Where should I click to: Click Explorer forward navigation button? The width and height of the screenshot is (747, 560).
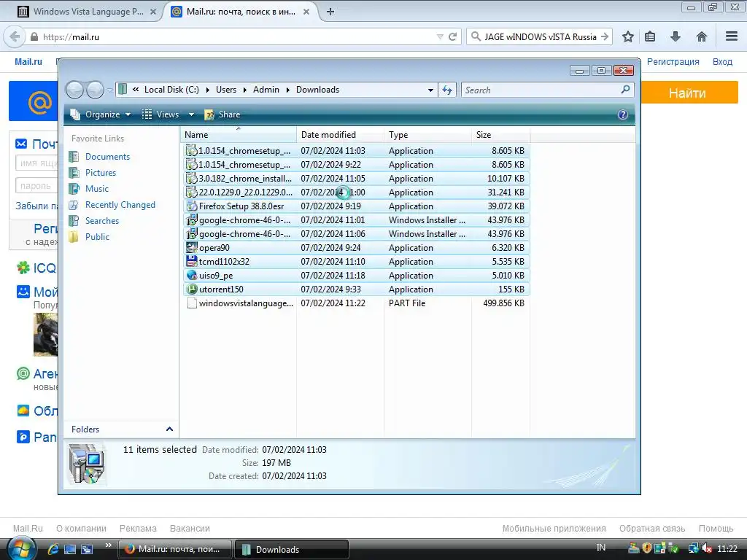96,90
